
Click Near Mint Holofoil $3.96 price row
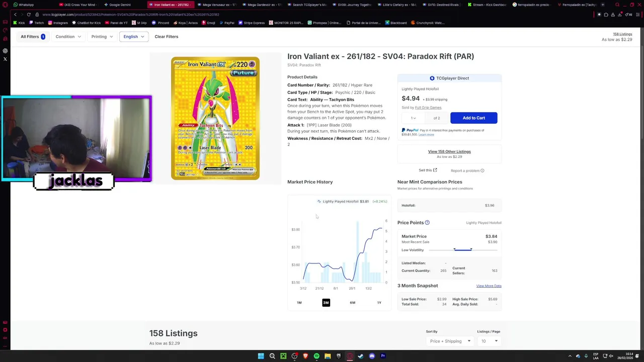pos(449,206)
